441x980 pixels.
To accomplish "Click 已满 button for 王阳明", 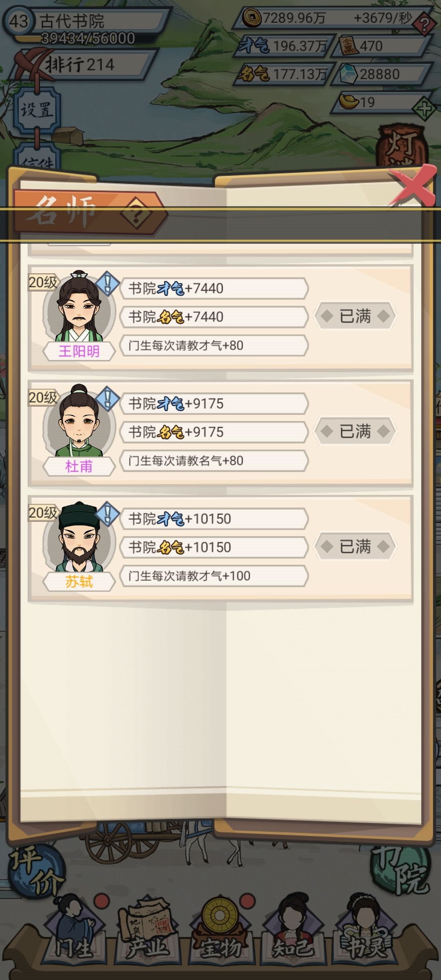I will pyautogui.click(x=355, y=316).
